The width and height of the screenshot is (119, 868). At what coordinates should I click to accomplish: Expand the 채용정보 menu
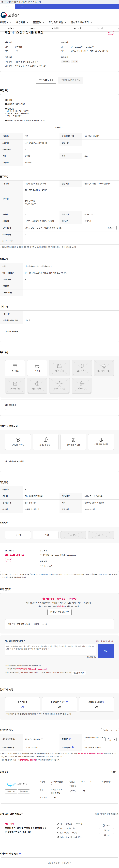tap(6, 23)
